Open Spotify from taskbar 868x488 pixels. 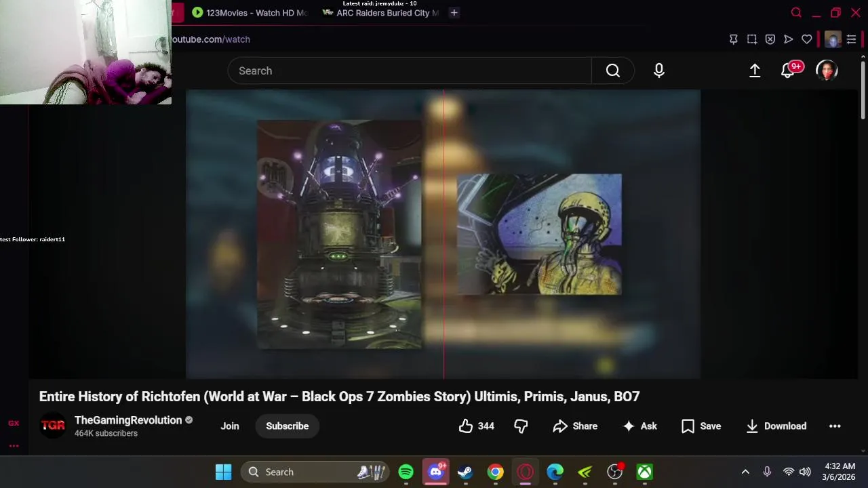(x=406, y=472)
